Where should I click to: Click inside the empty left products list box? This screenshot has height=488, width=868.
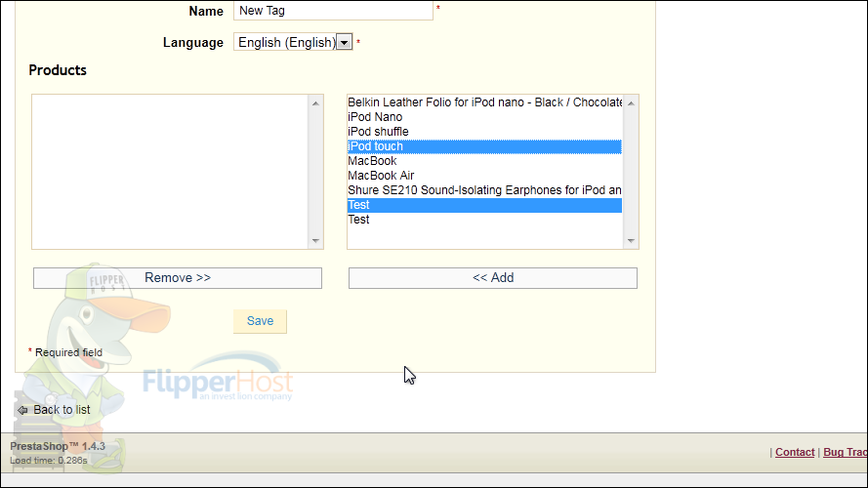(170, 172)
